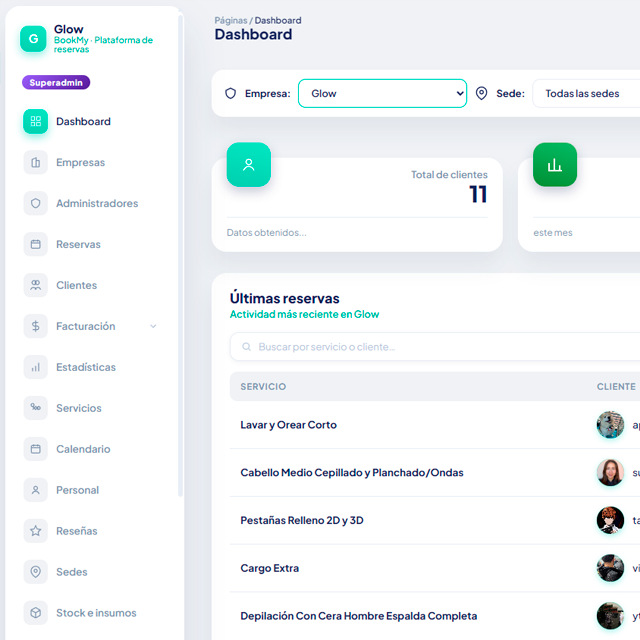Viewport: 640px width, 640px height.
Task: Click the Empresas building icon
Action: 36,162
